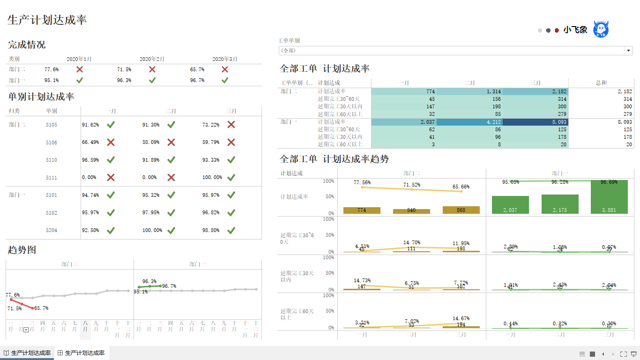Click the 77.56% point on yellow trend line
The width and height of the screenshot is (640, 360).
click(x=362, y=187)
